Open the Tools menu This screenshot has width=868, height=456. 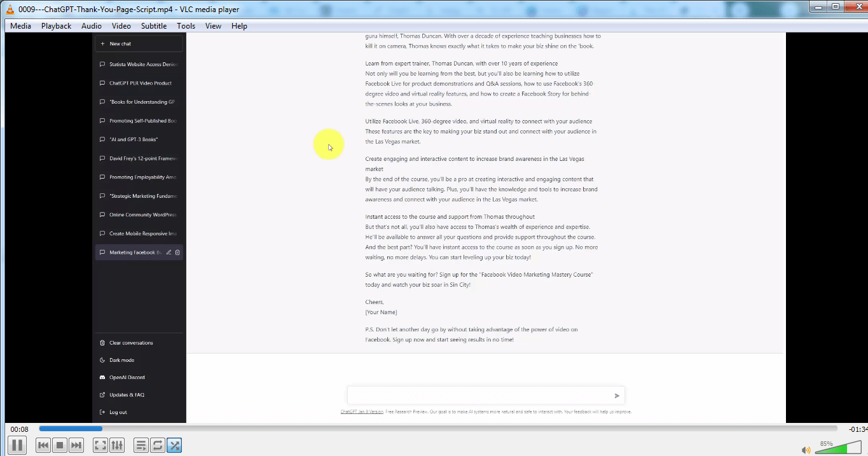pos(186,26)
